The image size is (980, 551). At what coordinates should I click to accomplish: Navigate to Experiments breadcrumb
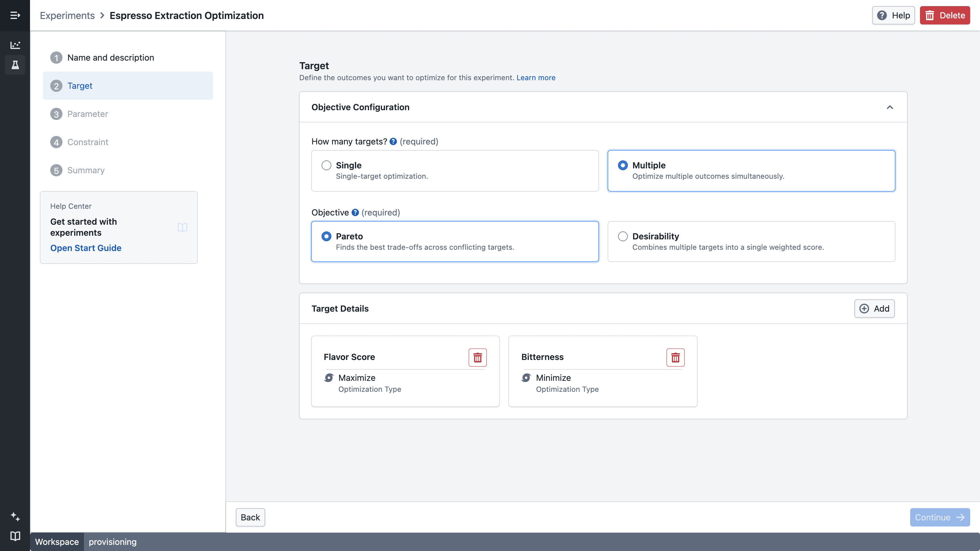tap(67, 15)
